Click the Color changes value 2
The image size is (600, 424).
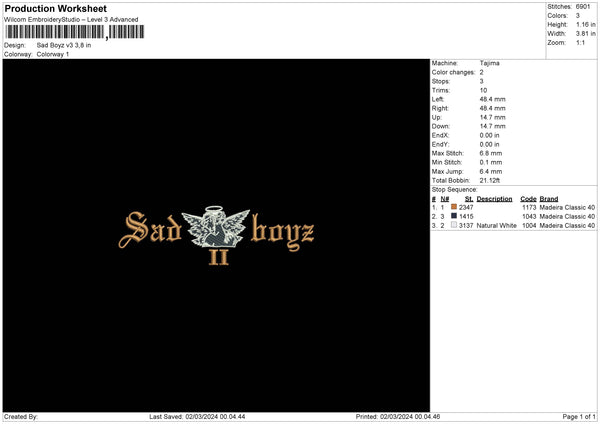pyautogui.click(x=481, y=72)
